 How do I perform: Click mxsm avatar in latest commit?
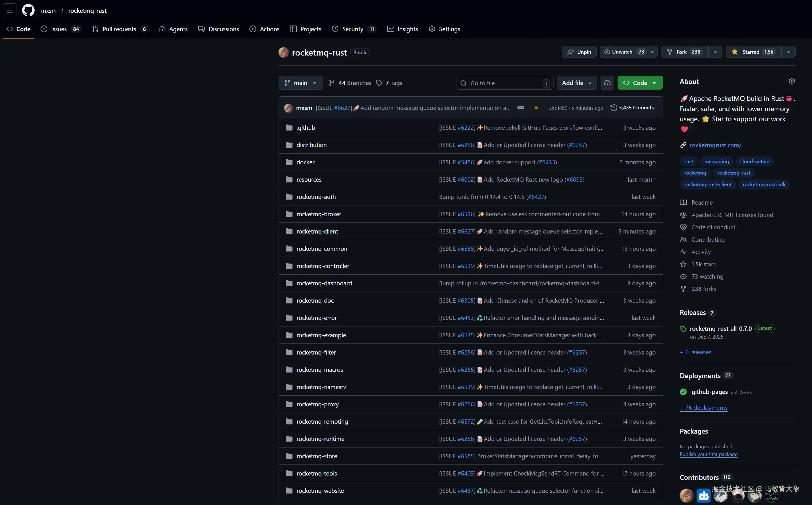coord(288,108)
